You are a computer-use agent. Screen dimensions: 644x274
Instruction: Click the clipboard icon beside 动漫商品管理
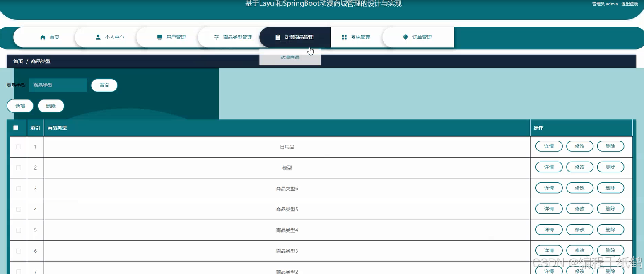(x=278, y=37)
